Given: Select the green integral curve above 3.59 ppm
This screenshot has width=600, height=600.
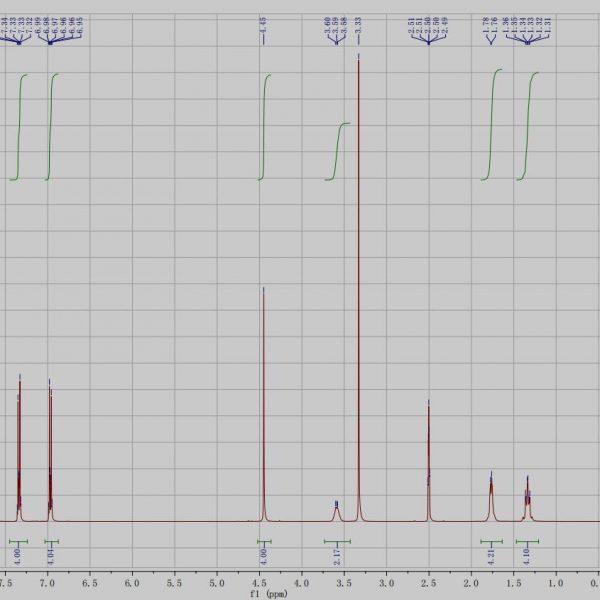Looking at the screenshot, I should [x=336, y=150].
